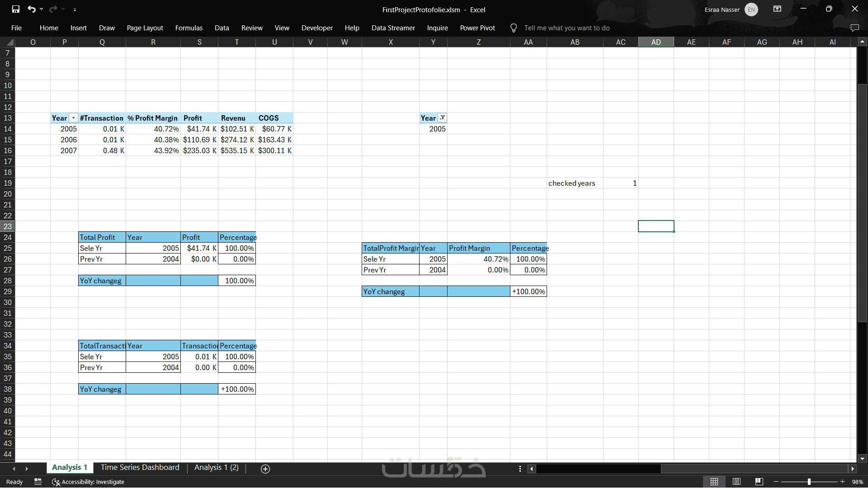The height and width of the screenshot is (488, 868).
Task: Click the Macro recording status bar icon
Action: [x=38, y=482]
